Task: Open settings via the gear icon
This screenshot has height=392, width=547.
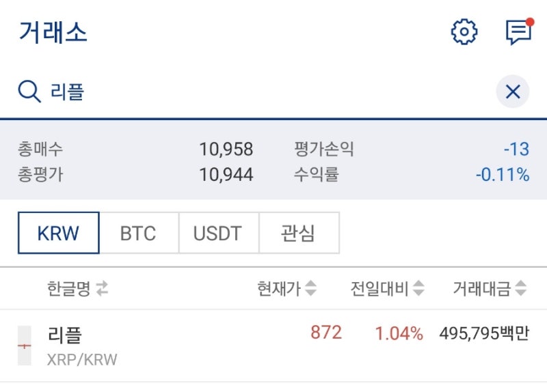Action: [x=464, y=32]
